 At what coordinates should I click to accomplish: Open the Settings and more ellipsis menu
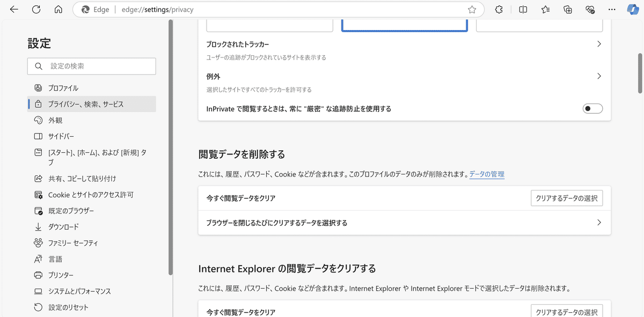click(x=611, y=10)
